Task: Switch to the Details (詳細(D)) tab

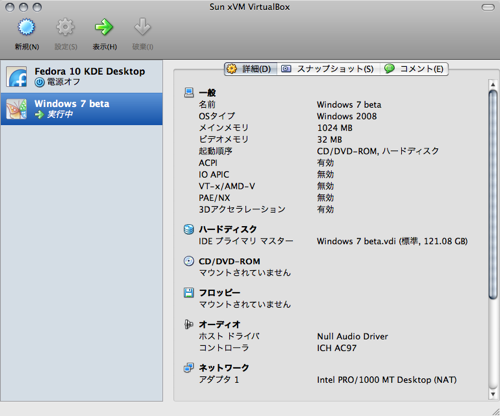Action: 250,69
